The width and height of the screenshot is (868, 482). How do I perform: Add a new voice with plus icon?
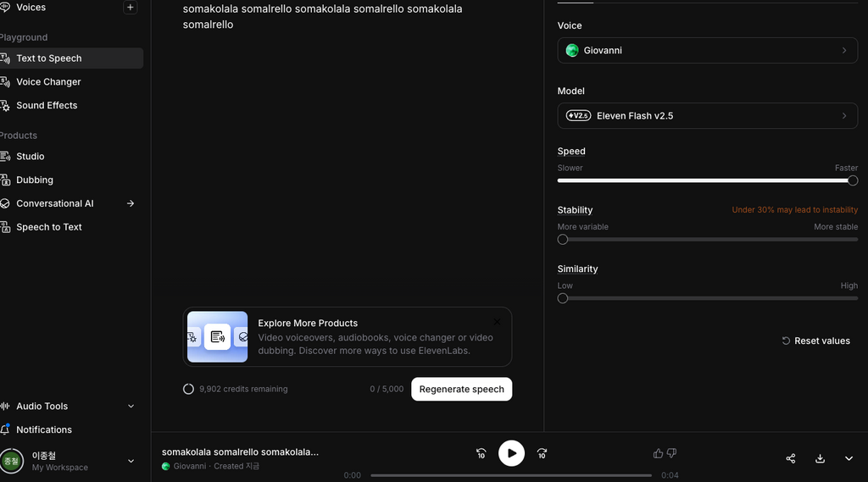[x=130, y=7]
